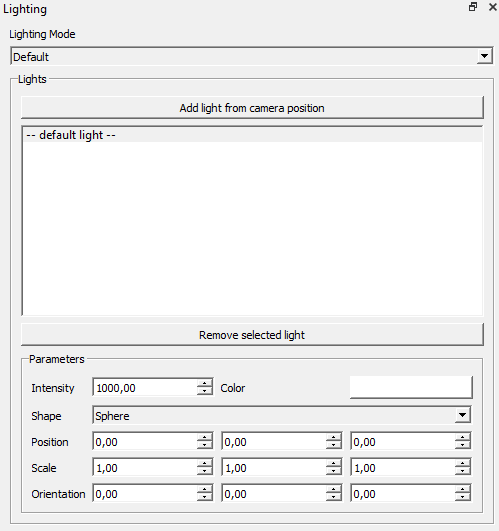Increase the first Position value
The width and height of the screenshot is (499, 531).
tap(204, 437)
